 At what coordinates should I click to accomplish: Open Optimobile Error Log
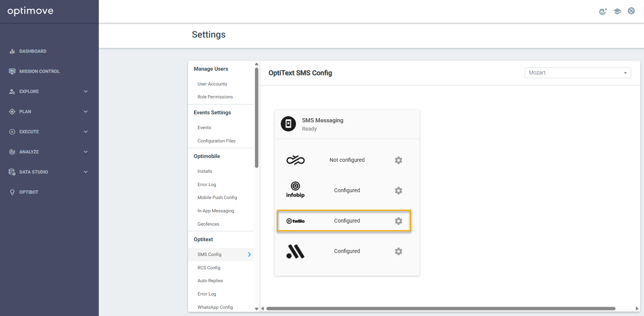pos(207,185)
